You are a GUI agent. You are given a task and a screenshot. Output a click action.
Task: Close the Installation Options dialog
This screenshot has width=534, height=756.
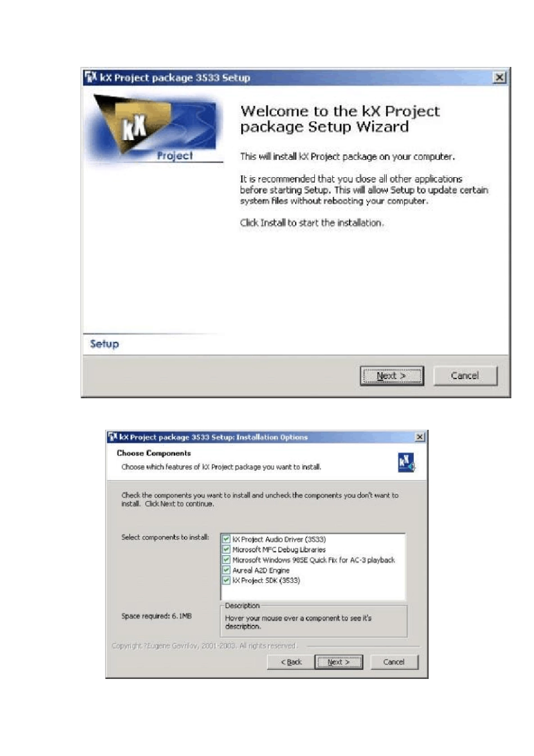(x=420, y=437)
